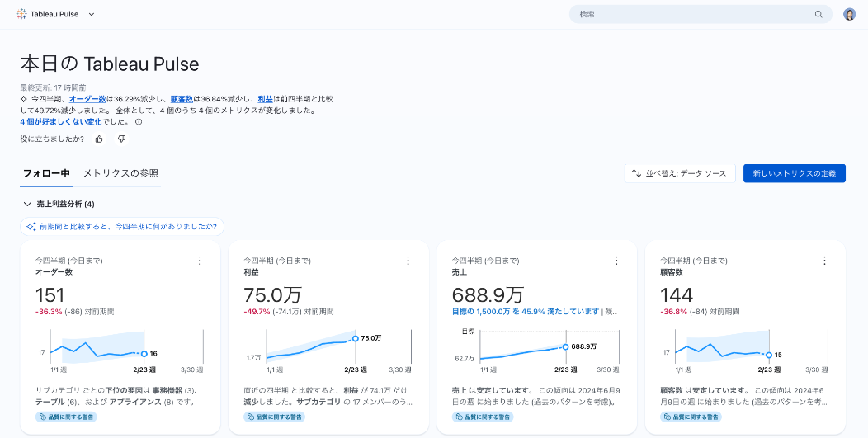Click the 新しいメトリクスの定義 button
868x438 pixels.
[x=795, y=173]
